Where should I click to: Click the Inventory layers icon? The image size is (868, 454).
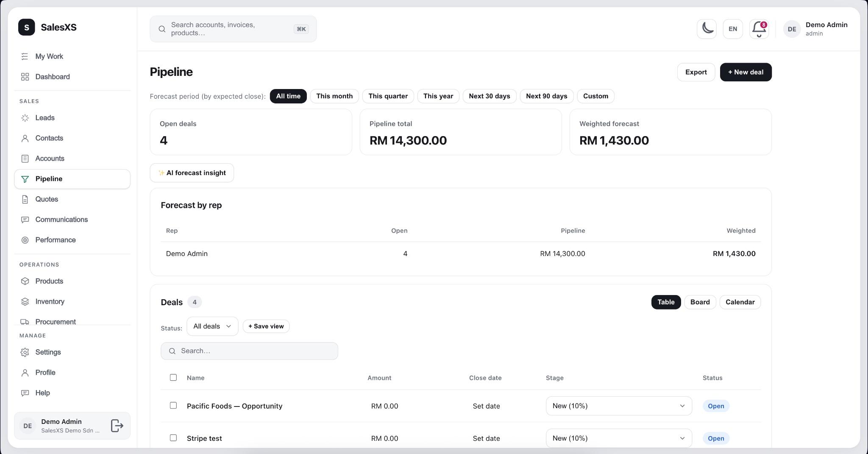pyautogui.click(x=25, y=301)
